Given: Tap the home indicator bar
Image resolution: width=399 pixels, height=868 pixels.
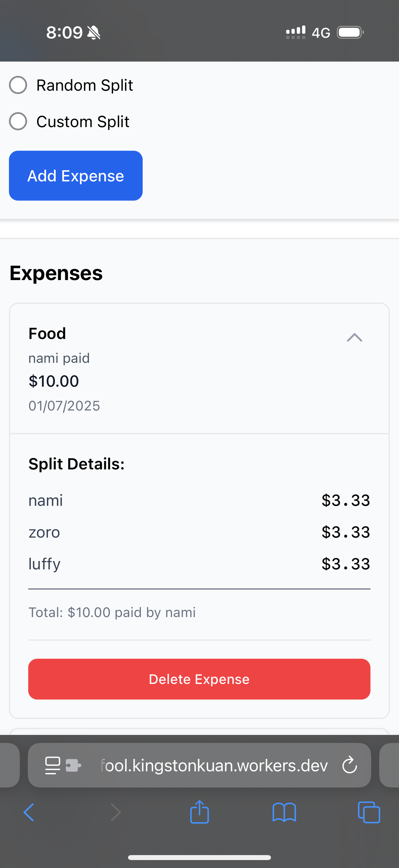Looking at the screenshot, I should tap(199, 857).
